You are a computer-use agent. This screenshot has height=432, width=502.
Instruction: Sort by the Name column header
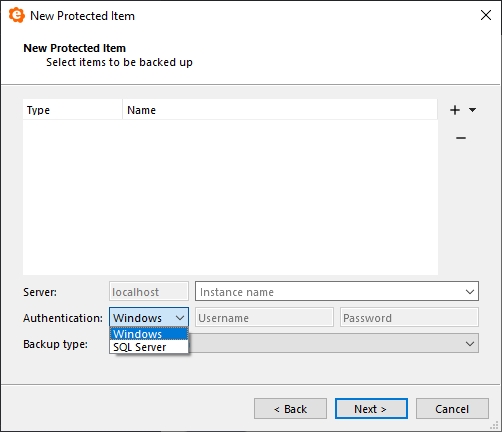pyautogui.click(x=280, y=110)
